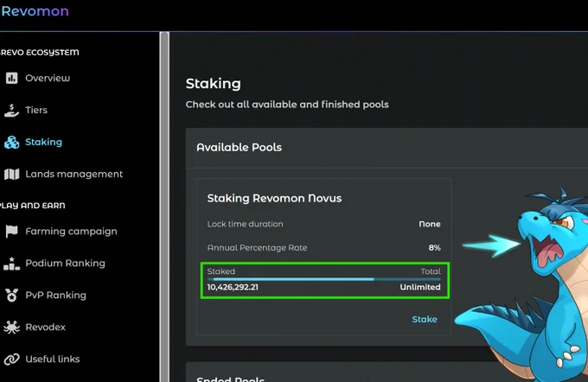Viewport: 588px width, 382px height.
Task: Click the Lock time duration None value
Action: (430, 224)
